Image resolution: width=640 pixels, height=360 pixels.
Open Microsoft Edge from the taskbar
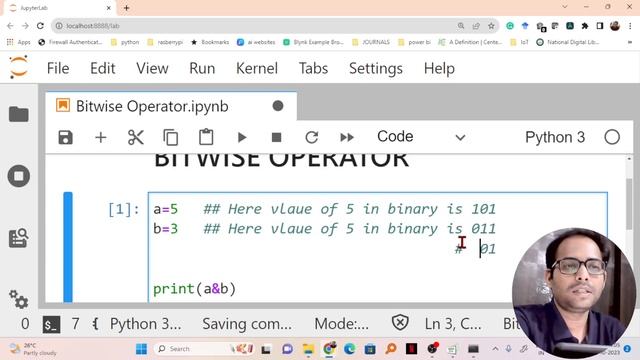click(x=349, y=349)
